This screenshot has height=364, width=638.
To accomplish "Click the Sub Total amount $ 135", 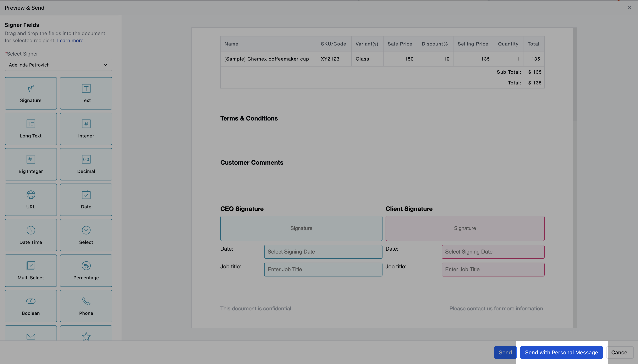I will tap(535, 72).
